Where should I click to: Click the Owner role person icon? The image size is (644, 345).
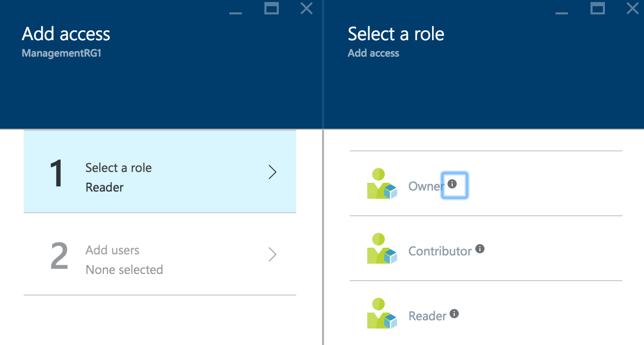tap(382, 184)
